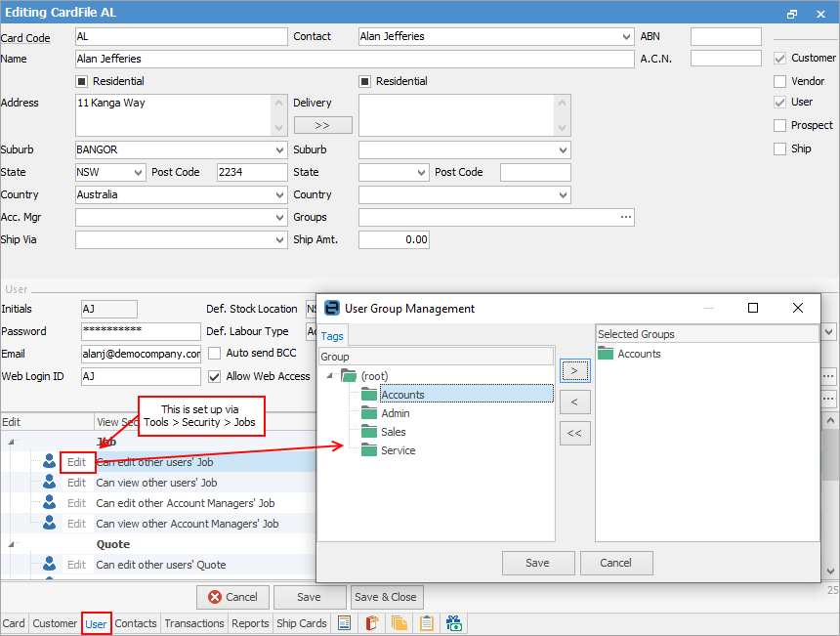The image size is (840, 636).
Task: Click the user icon beside 'Can view other Account Managers' Job'
Action: pyautogui.click(x=49, y=524)
